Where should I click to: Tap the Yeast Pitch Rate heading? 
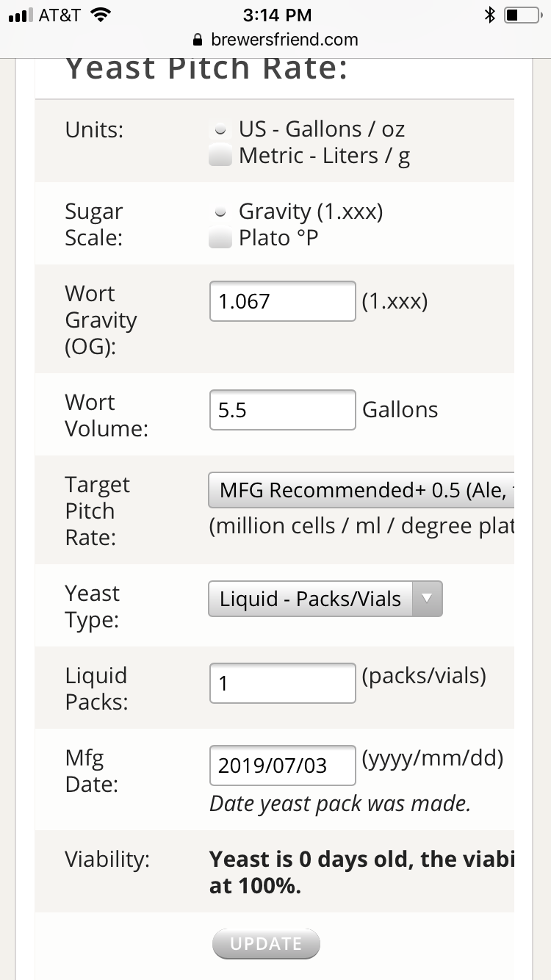(x=206, y=68)
